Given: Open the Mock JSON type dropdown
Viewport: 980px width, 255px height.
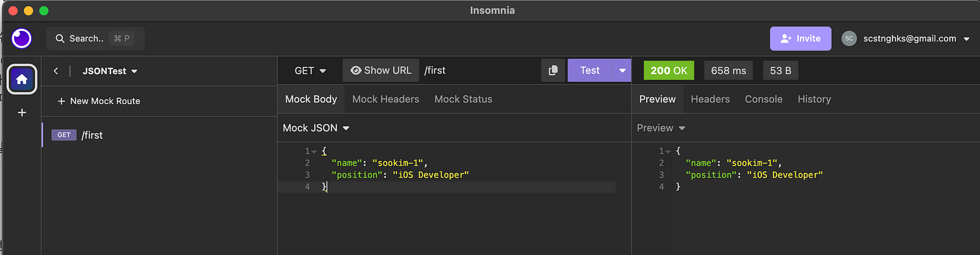Looking at the screenshot, I should coord(315,128).
